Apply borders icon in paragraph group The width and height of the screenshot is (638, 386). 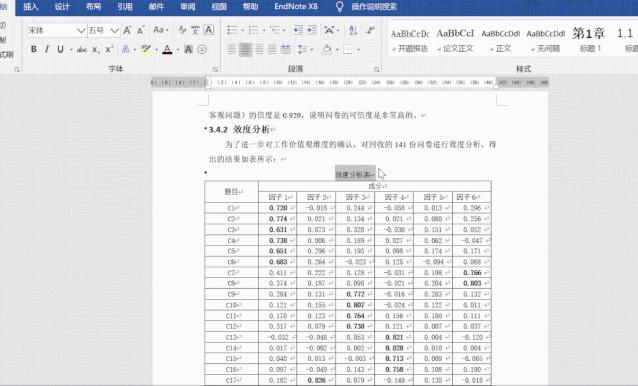click(x=347, y=50)
